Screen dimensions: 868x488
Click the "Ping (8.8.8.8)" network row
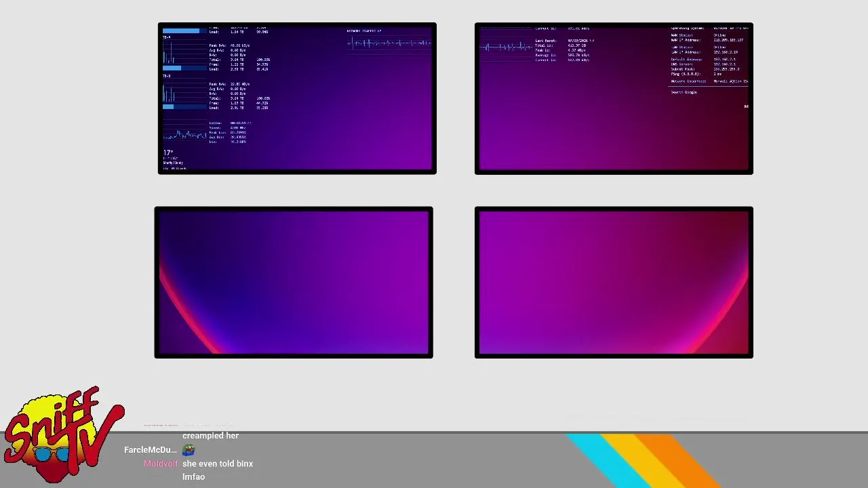point(696,74)
